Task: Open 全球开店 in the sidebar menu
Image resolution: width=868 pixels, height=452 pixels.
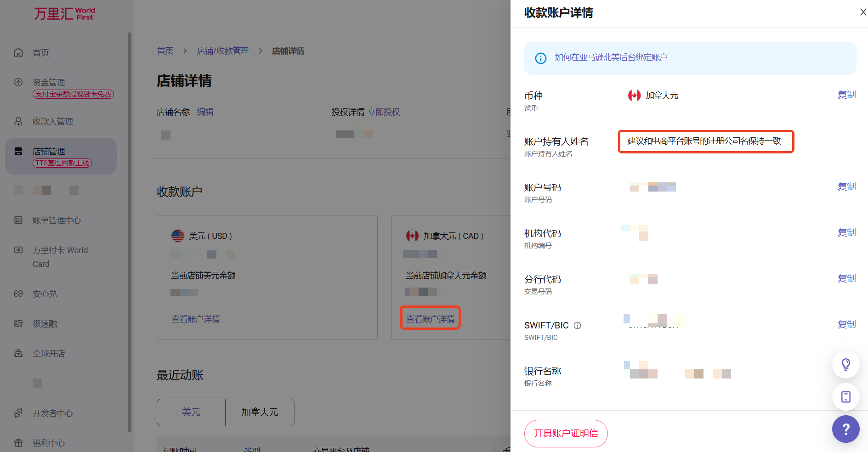Action: click(x=49, y=353)
